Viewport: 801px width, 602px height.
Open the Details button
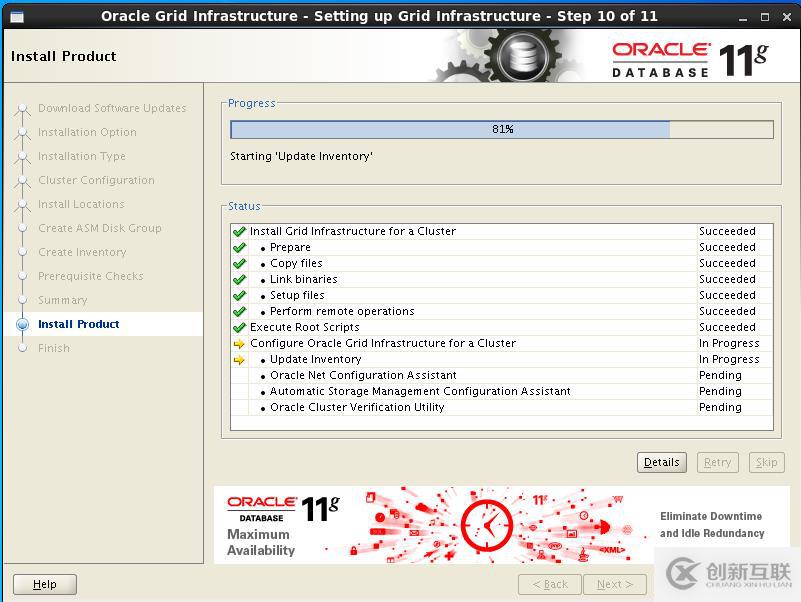pos(662,462)
